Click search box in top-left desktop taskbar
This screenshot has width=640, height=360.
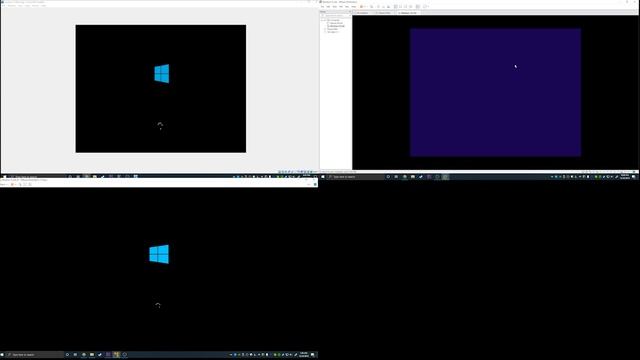coord(38,177)
